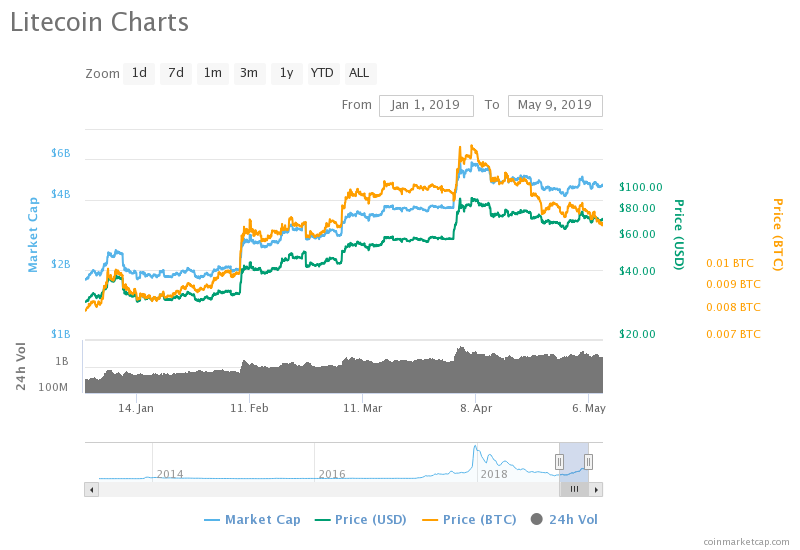
Task: Click the $60.00 price axis label
Action: tap(637, 235)
